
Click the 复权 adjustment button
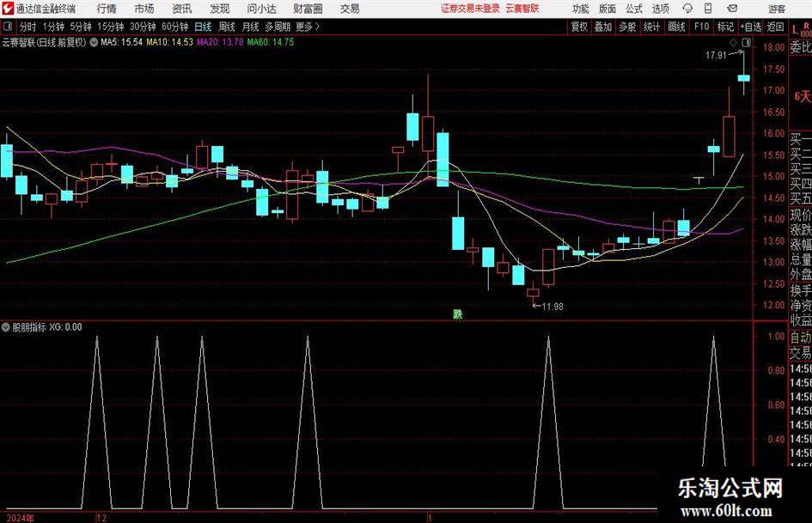[x=579, y=27]
